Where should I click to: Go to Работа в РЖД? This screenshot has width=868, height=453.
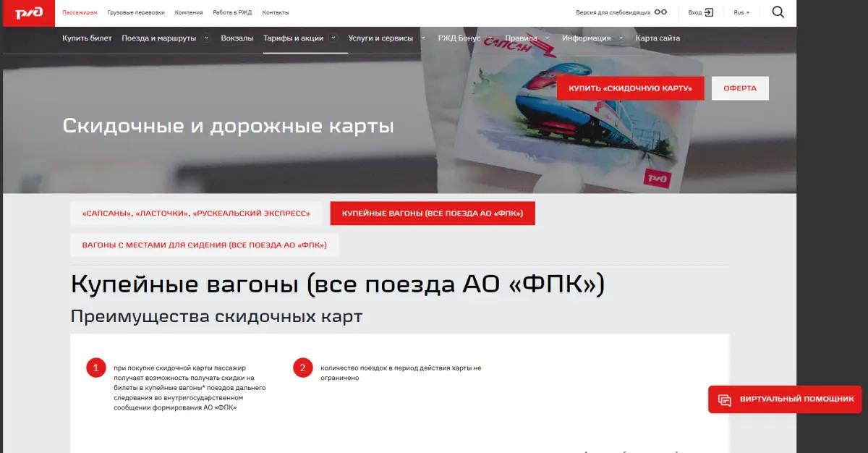(x=232, y=13)
